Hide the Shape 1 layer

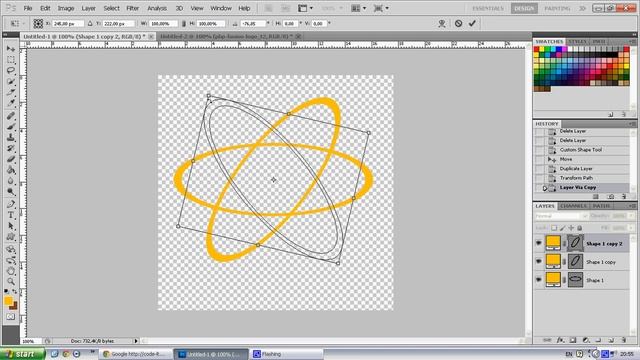point(539,280)
